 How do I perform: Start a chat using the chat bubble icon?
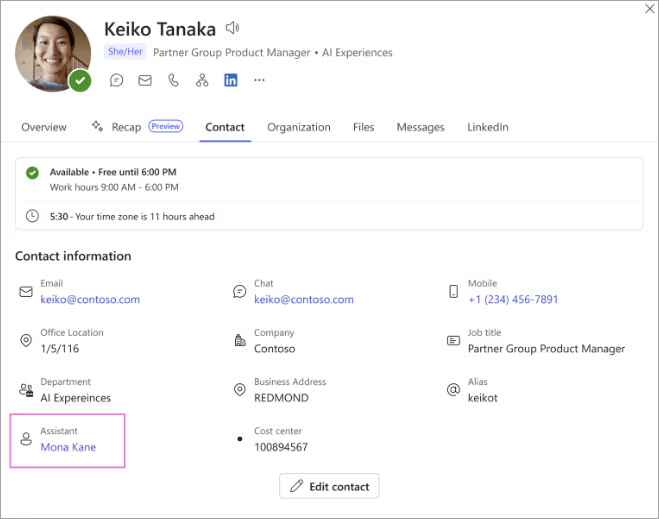click(116, 80)
